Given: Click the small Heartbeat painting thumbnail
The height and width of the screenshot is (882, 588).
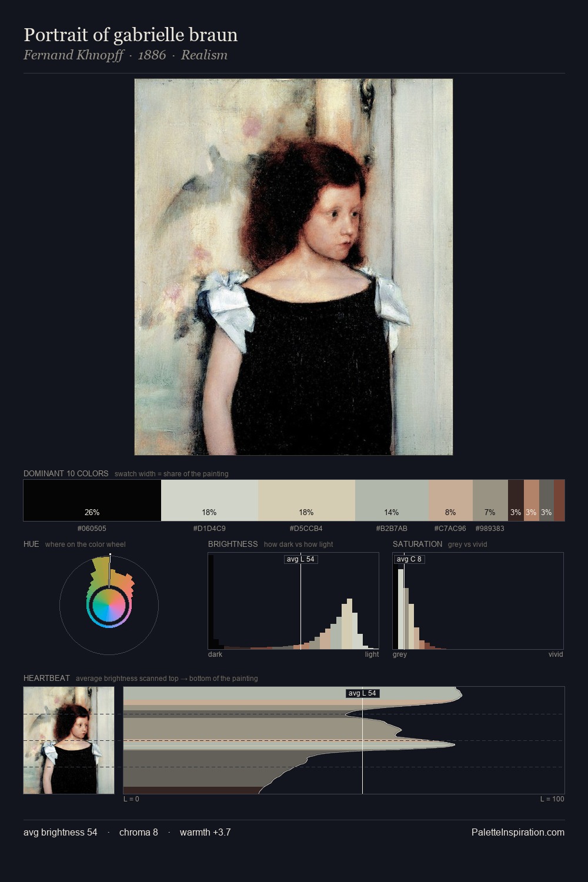Looking at the screenshot, I should pyautogui.click(x=69, y=740).
